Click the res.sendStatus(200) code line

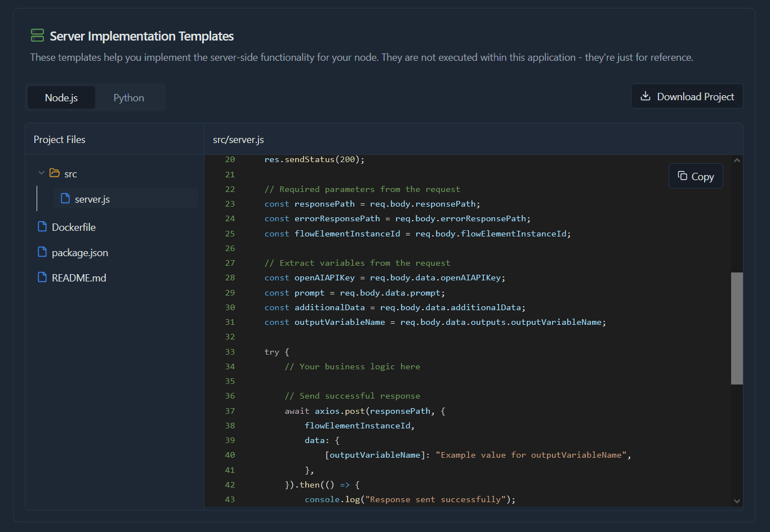[x=315, y=159]
